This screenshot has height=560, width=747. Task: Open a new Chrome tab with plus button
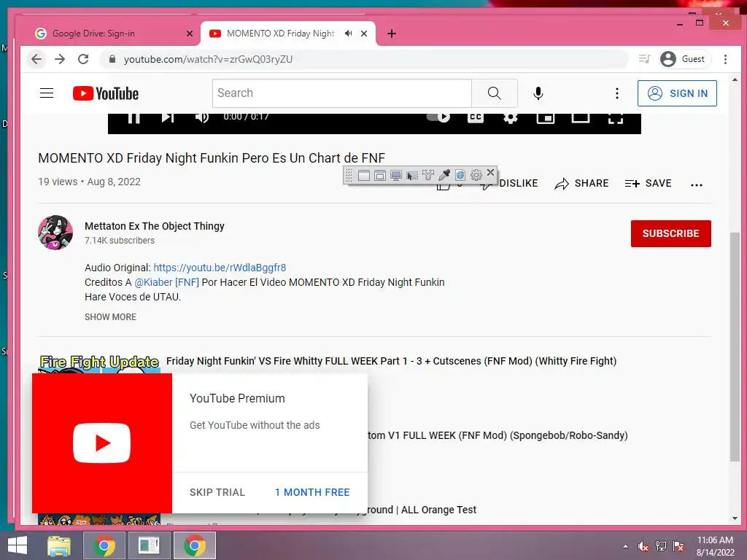392,34
